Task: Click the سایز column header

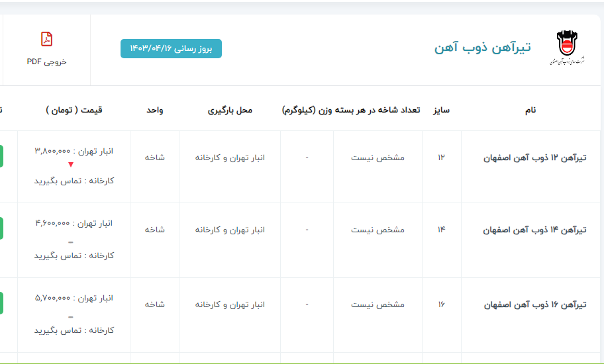Action: [x=441, y=110]
